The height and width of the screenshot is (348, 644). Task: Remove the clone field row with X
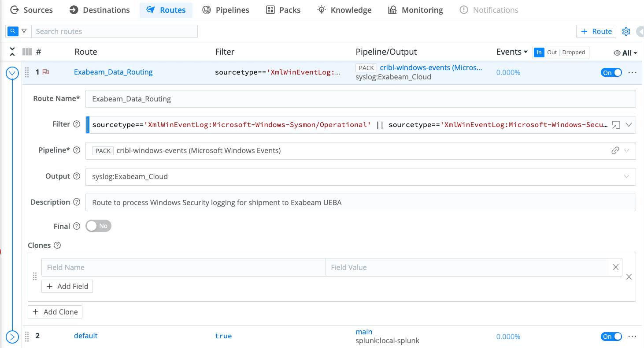pyautogui.click(x=615, y=267)
